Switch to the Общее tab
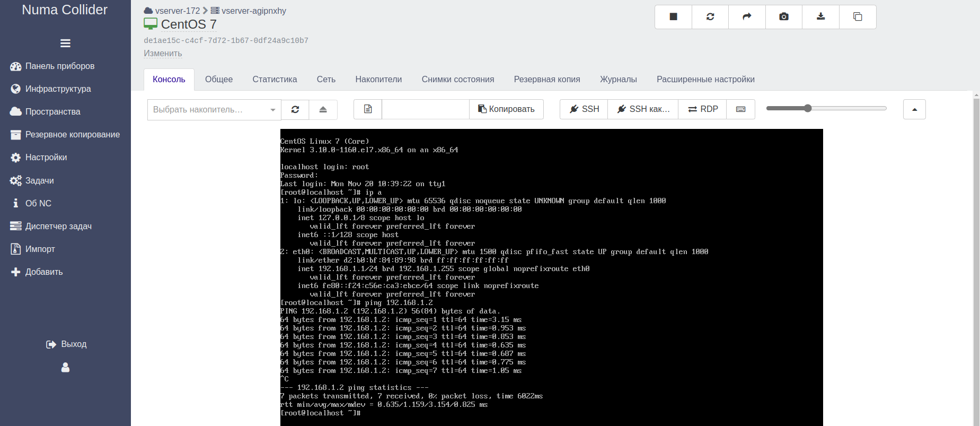The width and height of the screenshot is (980, 426). (219, 80)
